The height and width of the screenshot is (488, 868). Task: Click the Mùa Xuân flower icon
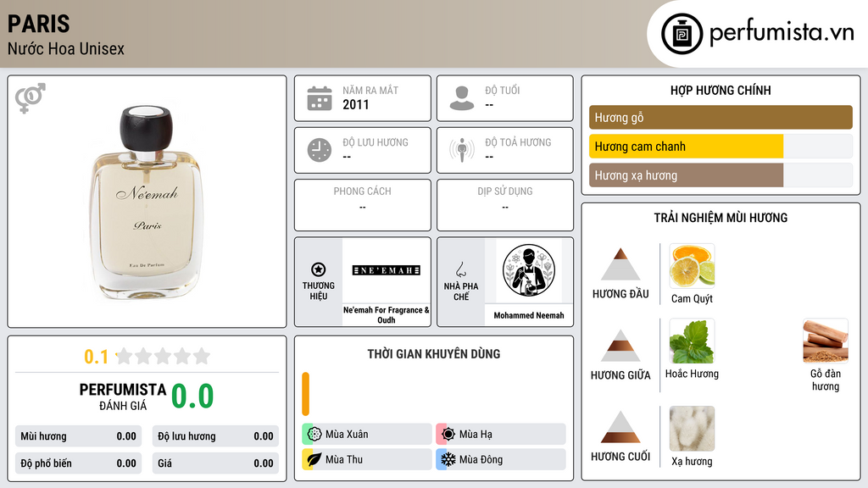314,434
